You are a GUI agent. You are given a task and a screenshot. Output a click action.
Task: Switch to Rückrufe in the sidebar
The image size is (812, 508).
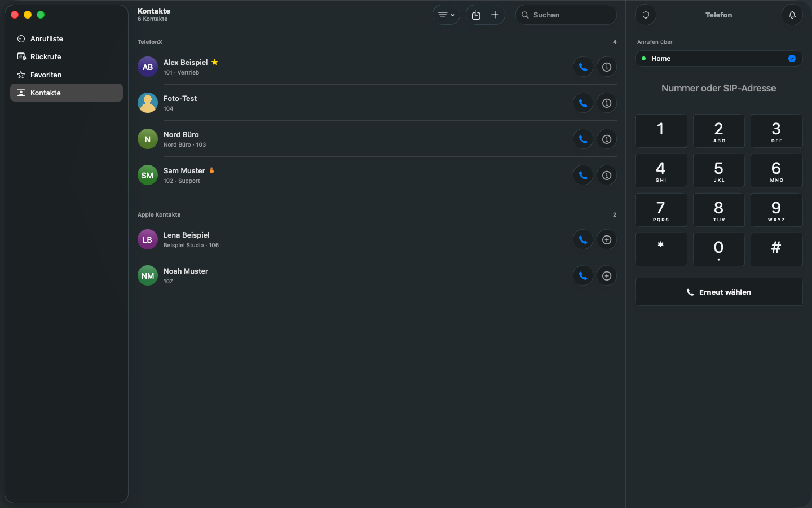(67, 56)
